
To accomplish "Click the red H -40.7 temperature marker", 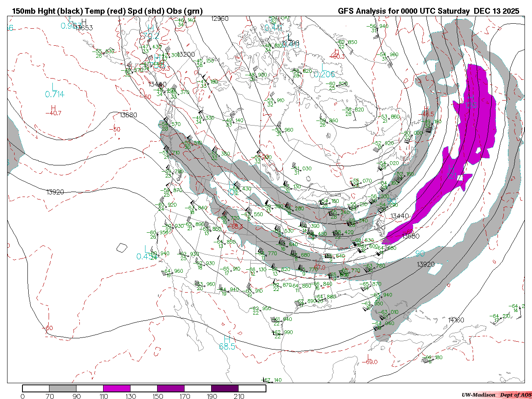I will [53, 111].
